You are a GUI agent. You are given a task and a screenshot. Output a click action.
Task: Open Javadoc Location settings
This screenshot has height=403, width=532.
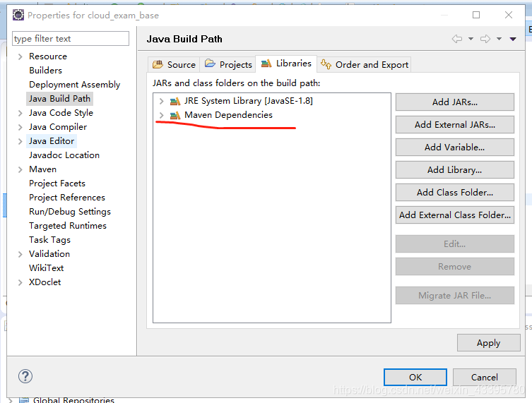click(x=64, y=155)
